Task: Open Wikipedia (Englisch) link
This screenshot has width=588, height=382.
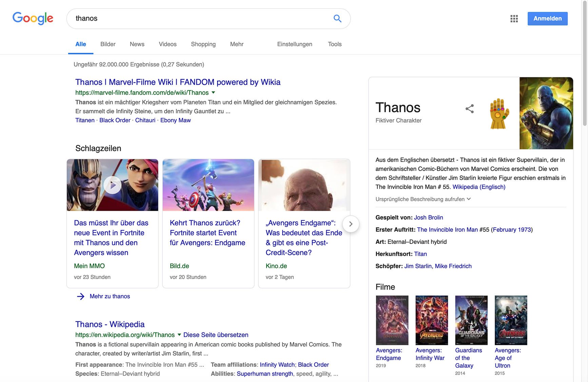Action: click(x=479, y=187)
